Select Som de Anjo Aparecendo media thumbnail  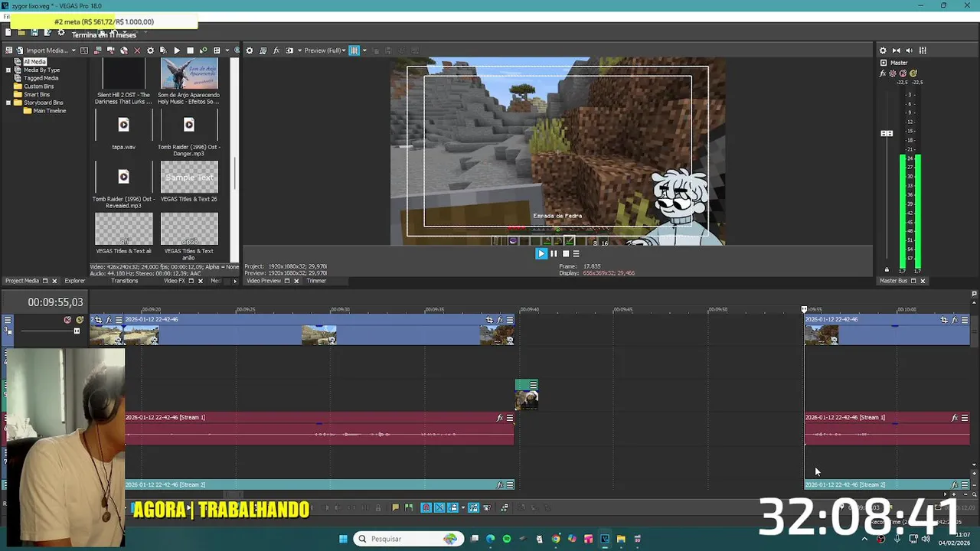[x=189, y=74]
